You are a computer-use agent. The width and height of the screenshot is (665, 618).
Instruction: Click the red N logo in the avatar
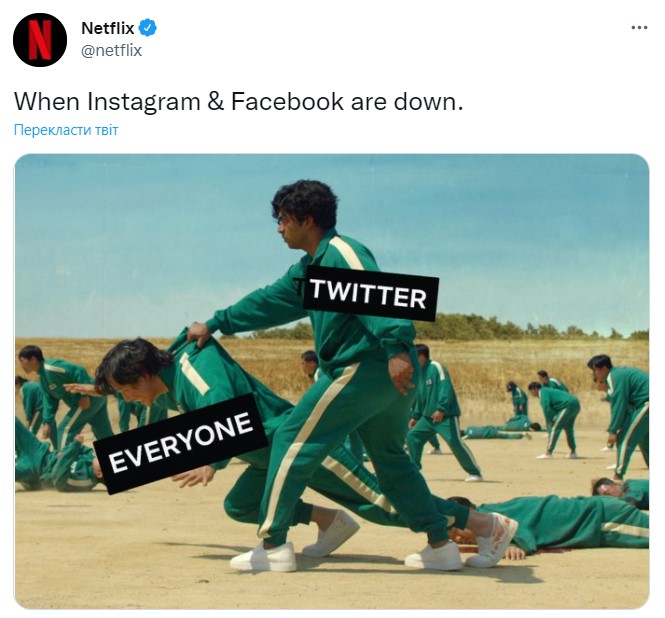pyautogui.click(x=40, y=40)
